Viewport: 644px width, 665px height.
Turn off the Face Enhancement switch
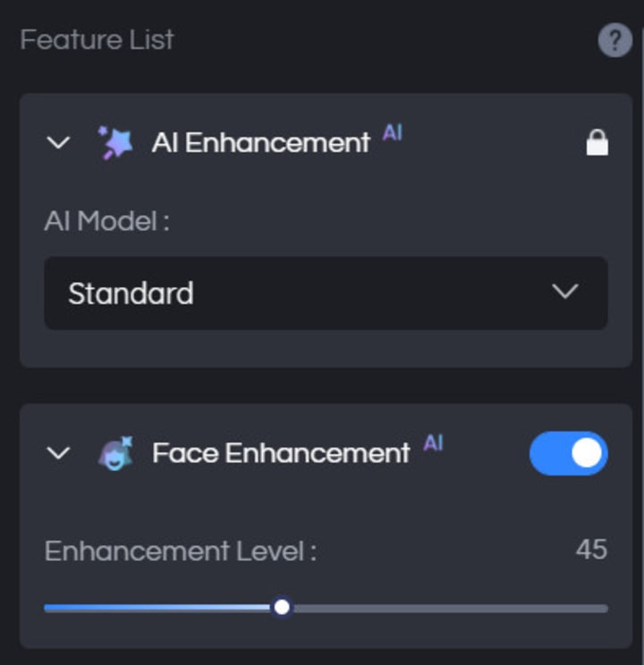click(569, 453)
